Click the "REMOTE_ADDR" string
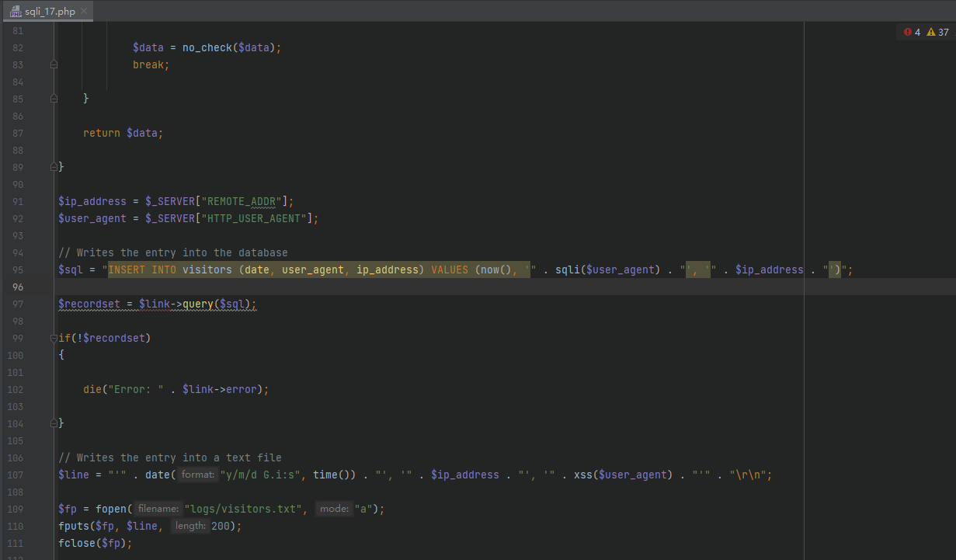Image resolution: width=956 pixels, height=560 pixels. (242, 202)
